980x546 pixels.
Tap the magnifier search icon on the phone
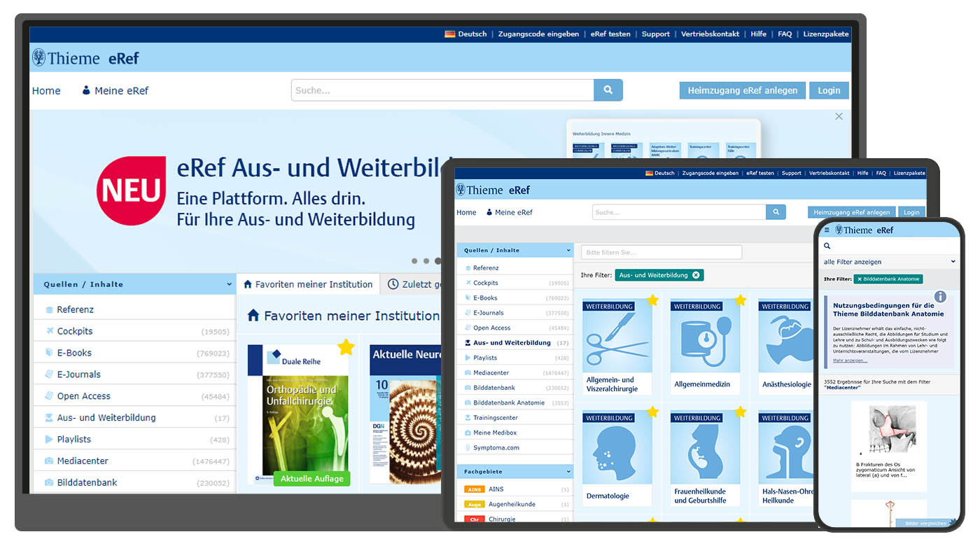tap(827, 246)
